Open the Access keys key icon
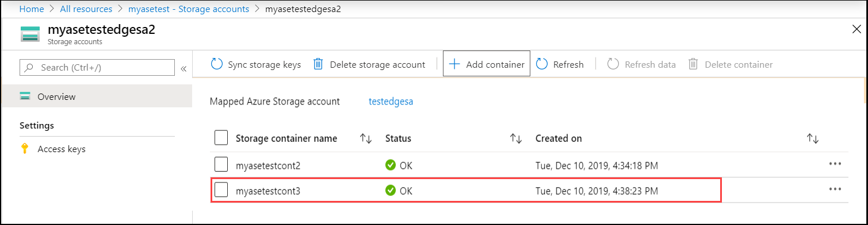This screenshot has height=225, width=868. [x=25, y=149]
